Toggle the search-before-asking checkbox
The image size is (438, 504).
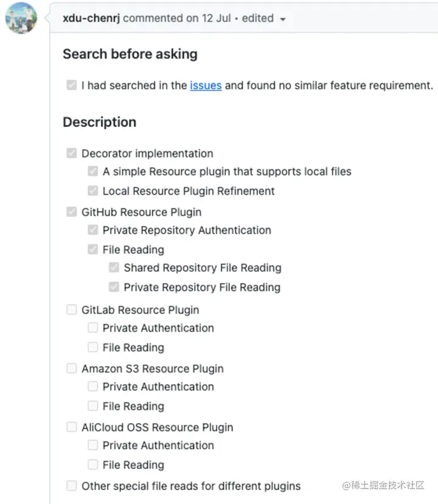pyautogui.click(x=72, y=86)
